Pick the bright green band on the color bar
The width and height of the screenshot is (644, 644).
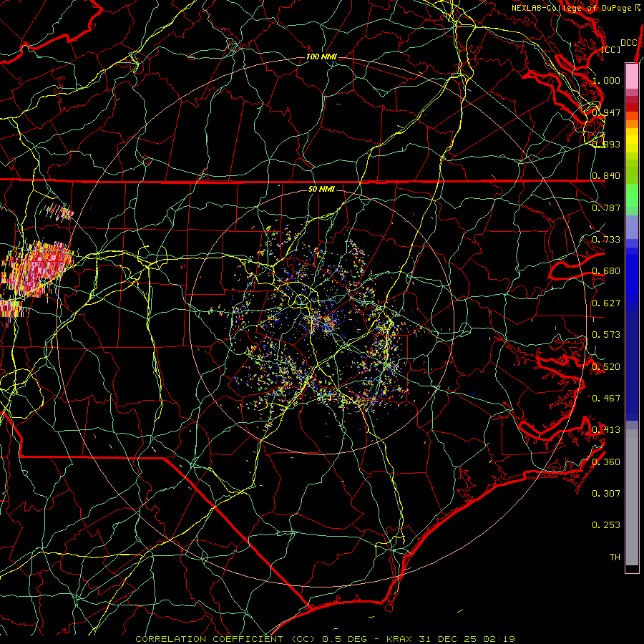[x=632, y=195]
